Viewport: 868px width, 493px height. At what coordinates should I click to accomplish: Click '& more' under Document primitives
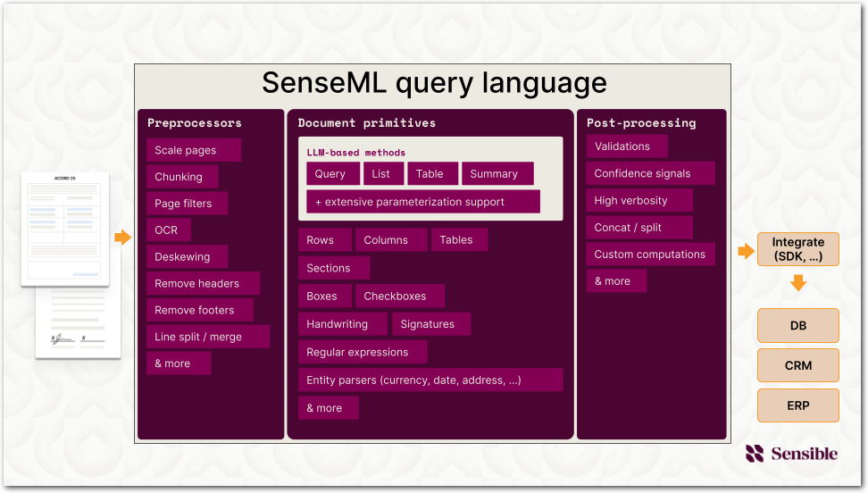pos(329,407)
